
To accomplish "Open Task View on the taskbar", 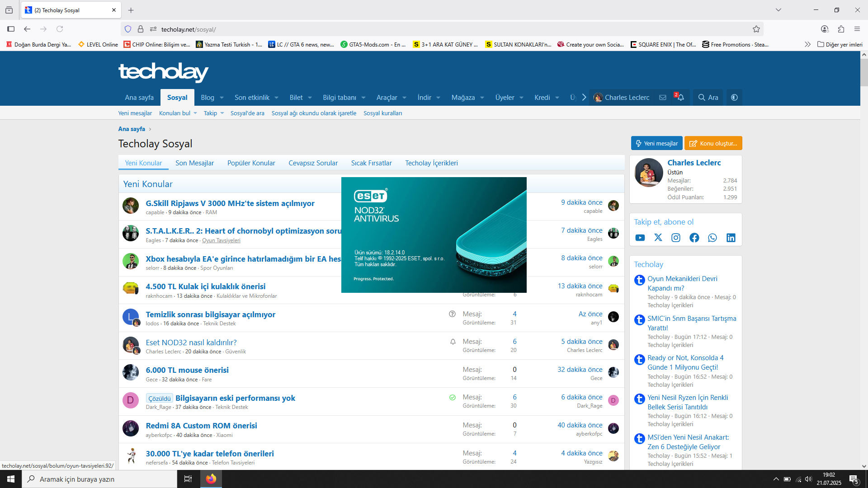I will (188, 479).
